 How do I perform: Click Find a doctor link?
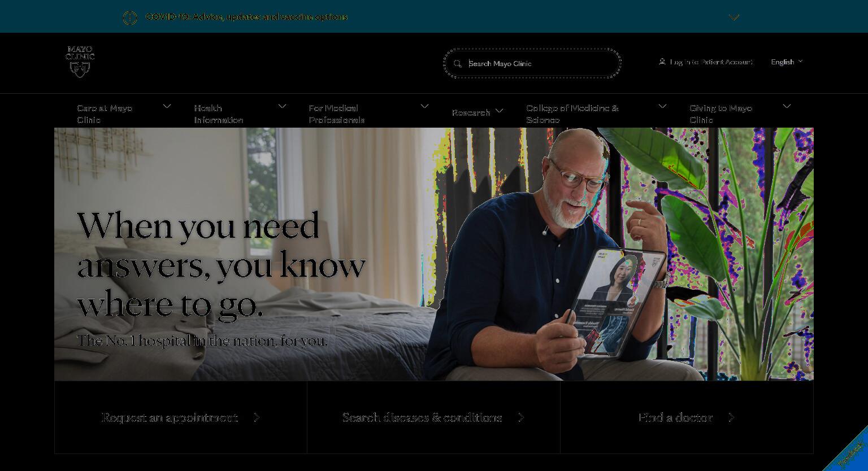[x=675, y=417]
